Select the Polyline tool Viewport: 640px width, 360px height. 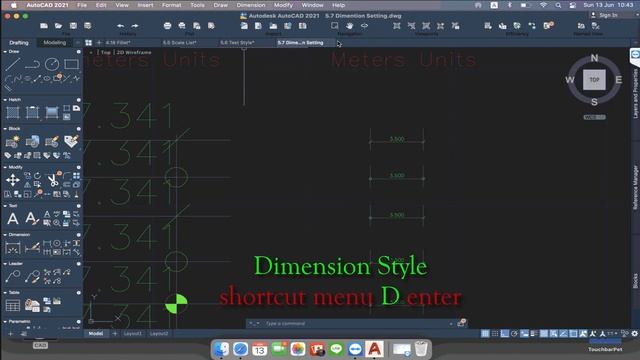(32, 64)
